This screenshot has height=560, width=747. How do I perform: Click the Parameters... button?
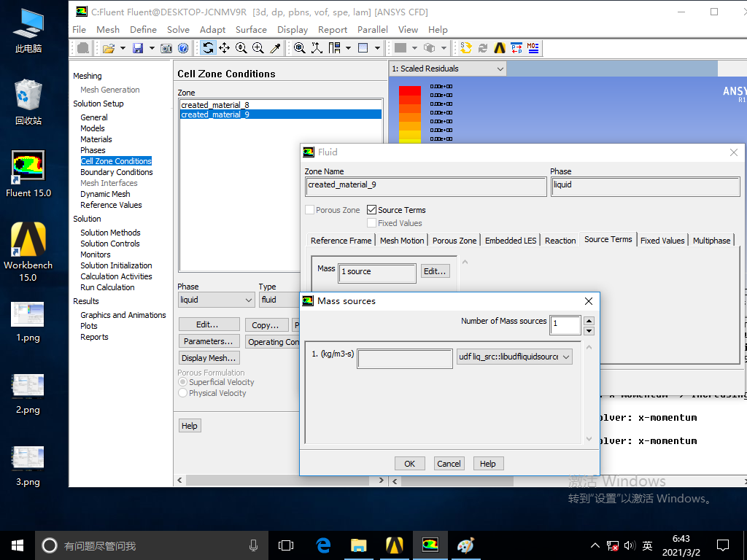tap(209, 341)
